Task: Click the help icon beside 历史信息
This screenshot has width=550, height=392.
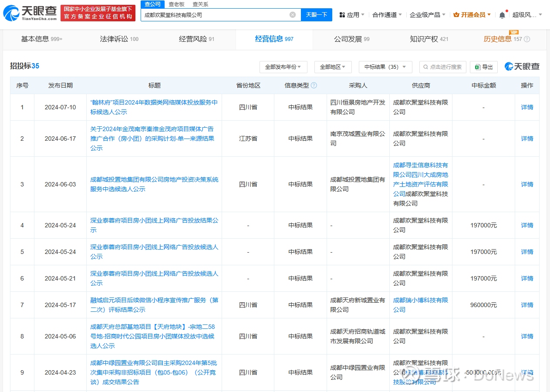Action: [x=527, y=39]
